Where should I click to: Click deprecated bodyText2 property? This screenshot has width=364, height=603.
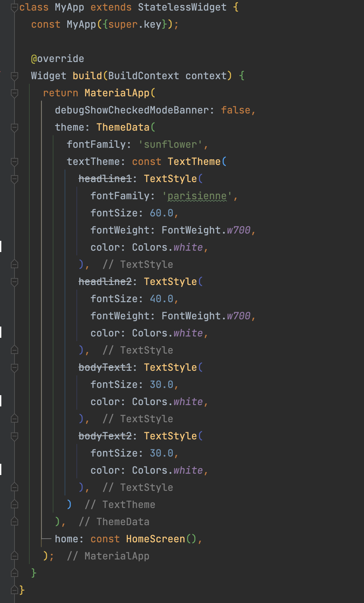105,436
